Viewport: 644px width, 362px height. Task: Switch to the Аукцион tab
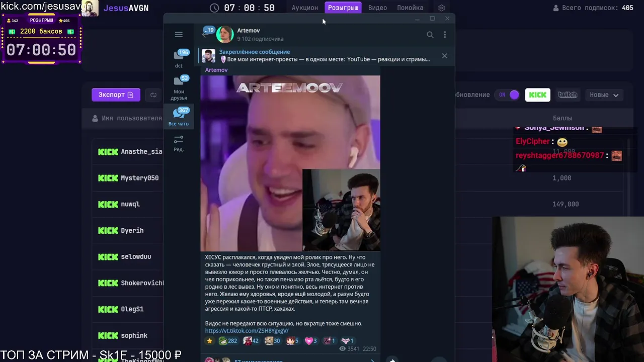305,8
